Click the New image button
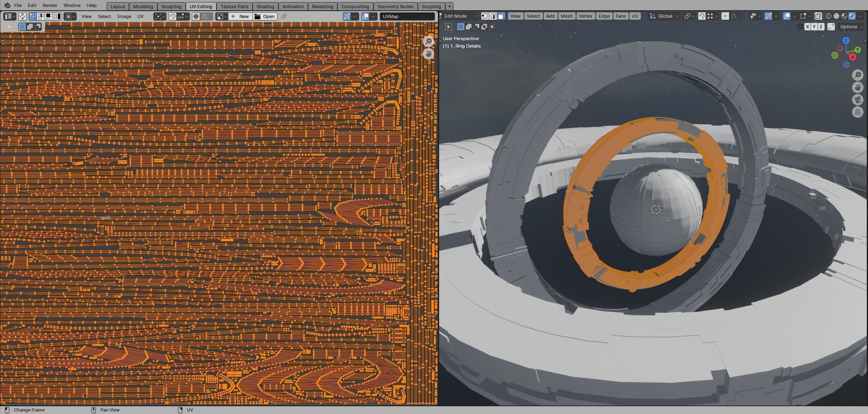868x414 pixels. tap(240, 16)
